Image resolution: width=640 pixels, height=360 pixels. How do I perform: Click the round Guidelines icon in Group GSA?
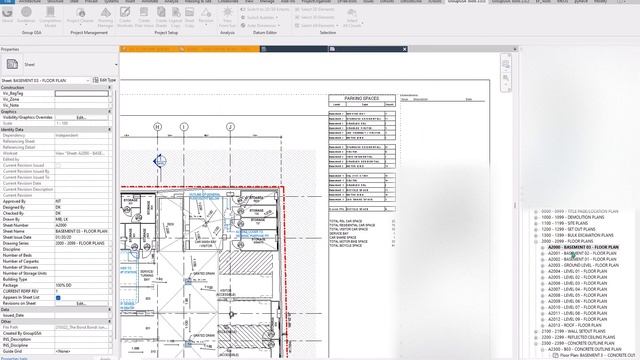point(26,12)
